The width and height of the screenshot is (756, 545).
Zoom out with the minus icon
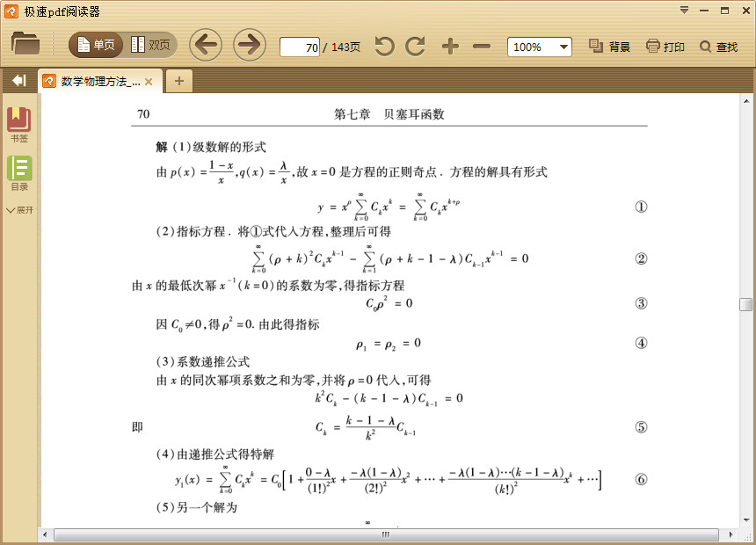[x=481, y=47]
